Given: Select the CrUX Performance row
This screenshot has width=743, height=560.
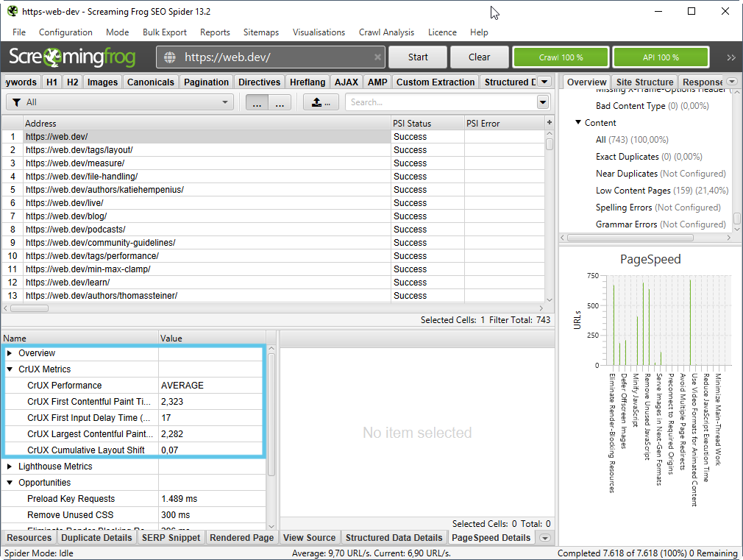Looking at the screenshot, I should [x=133, y=386].
